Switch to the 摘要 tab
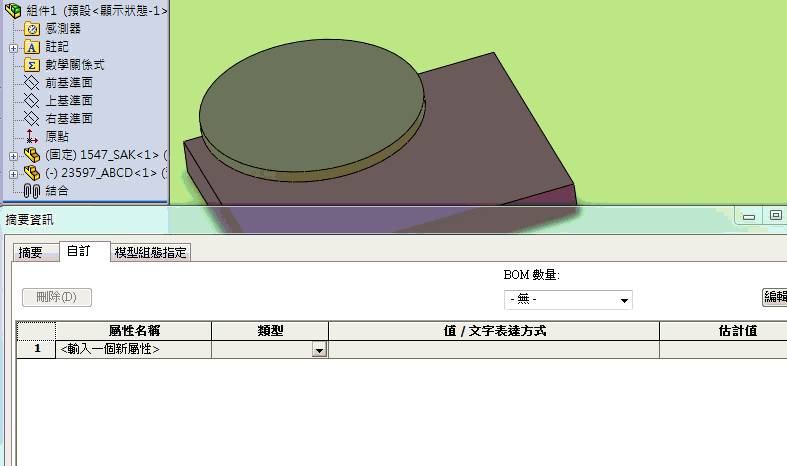Viewport: 787px width, 466px height. click(36, 253)
